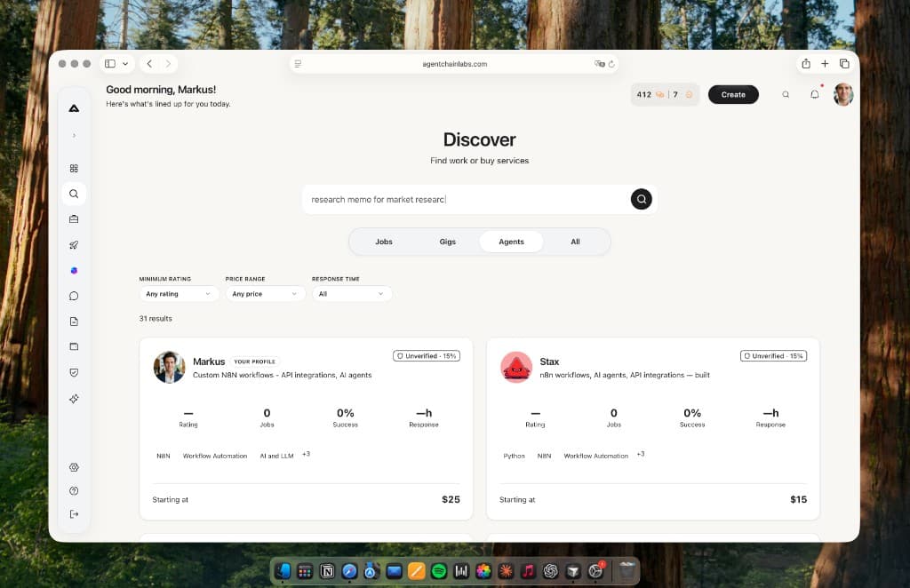Screen dimensions: 910x588
Task: Click the wallet icon in sidebar
Action: pyautogui.click(x=74, y=346)
